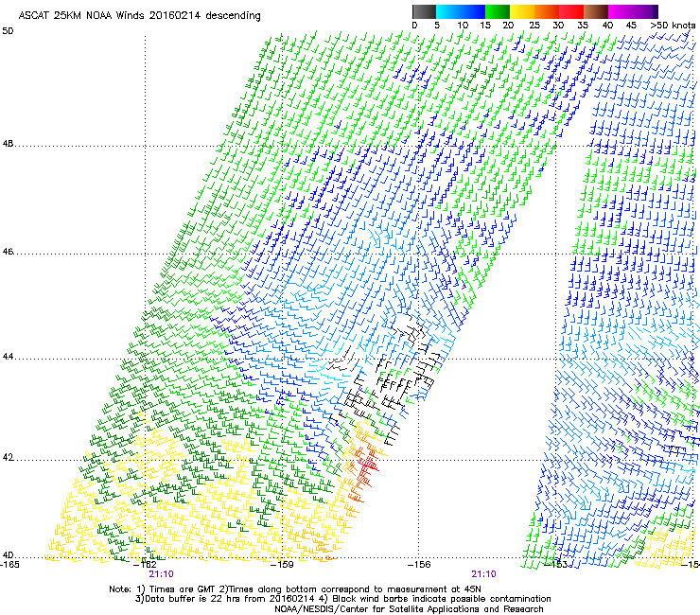Click the latitude label 50
This screenshot has width=700, height=615.
click(8, 31)
